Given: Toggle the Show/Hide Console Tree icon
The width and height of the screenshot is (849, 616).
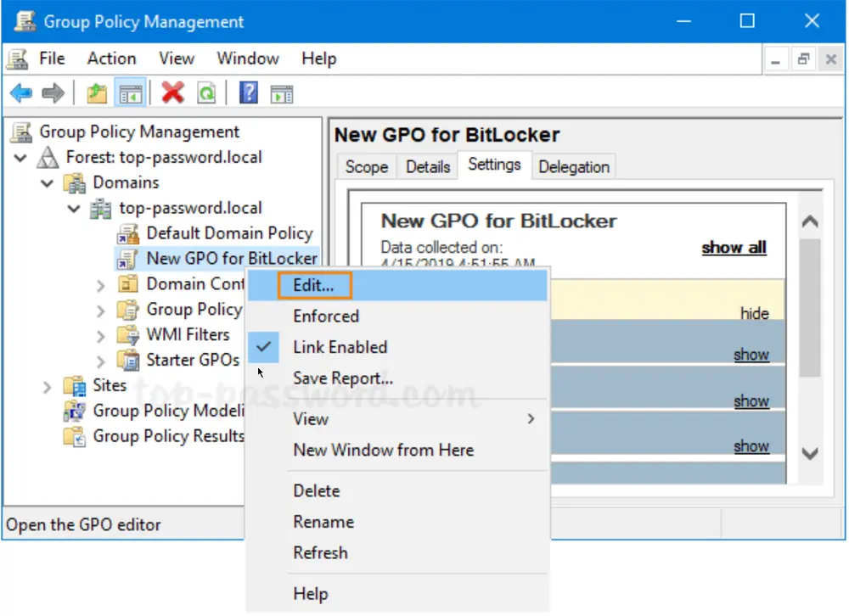Looking at the screenshot, I should pos(130,93).
